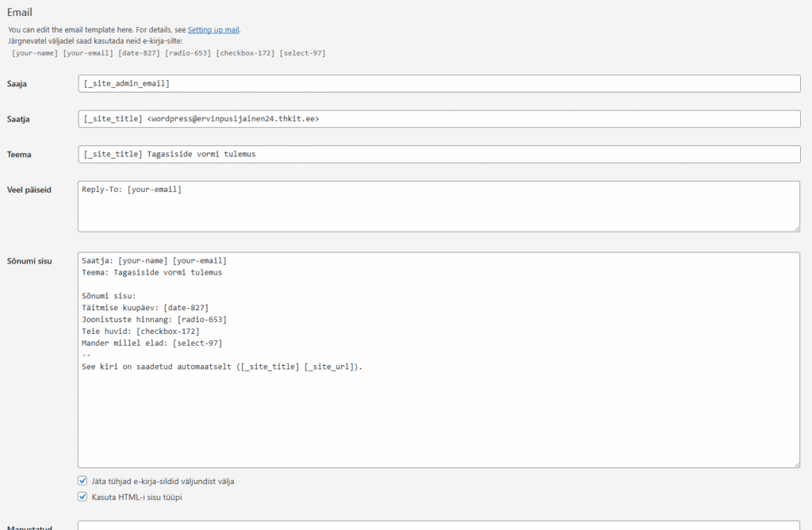Open the Setting up mail link

pos(213,29)
